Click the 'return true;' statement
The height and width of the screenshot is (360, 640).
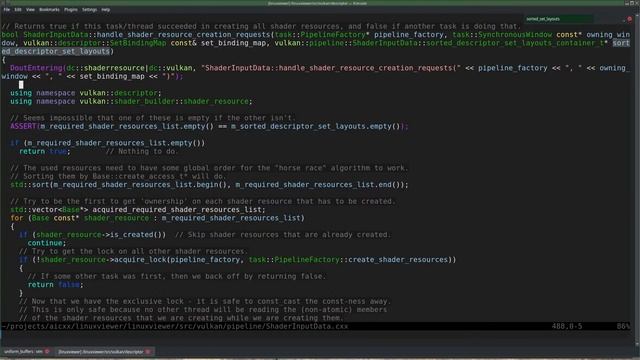pyautogui.click(x=44, y=151)
